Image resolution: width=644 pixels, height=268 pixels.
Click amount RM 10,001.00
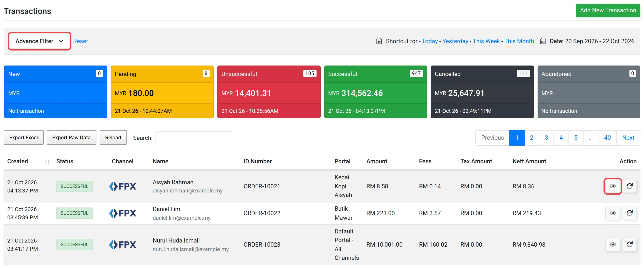click(384, 244)
